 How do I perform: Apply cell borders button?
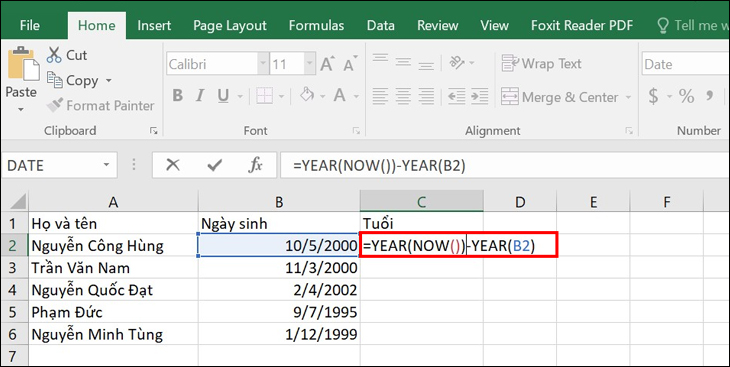click(264, 96)
